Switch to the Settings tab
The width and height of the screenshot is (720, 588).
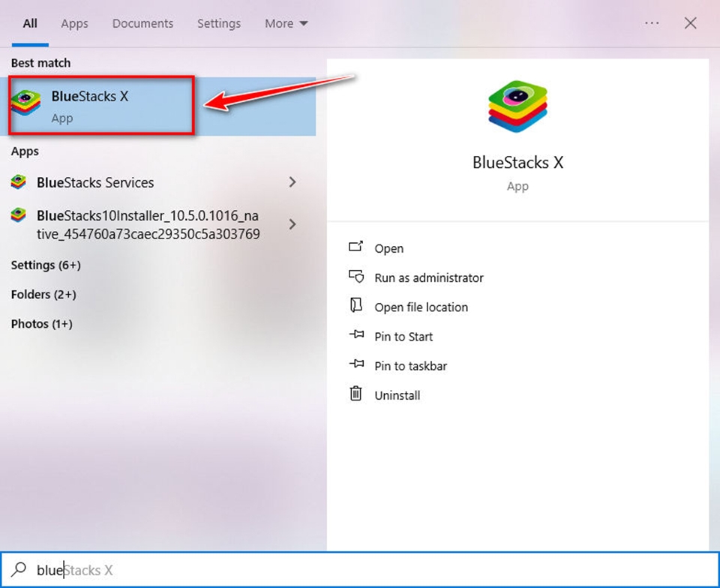(219, 23)
